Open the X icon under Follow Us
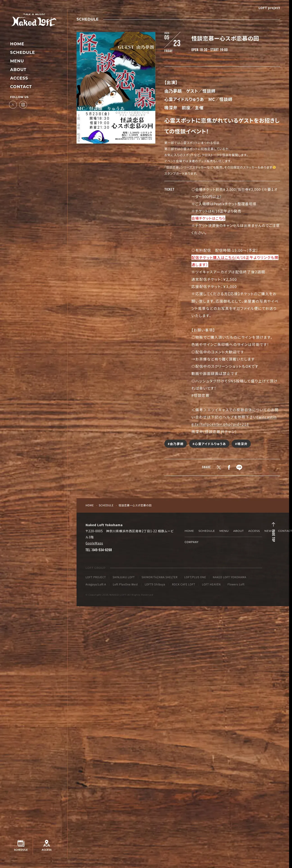Screen dimensions: 292x868 click(13, 105)
